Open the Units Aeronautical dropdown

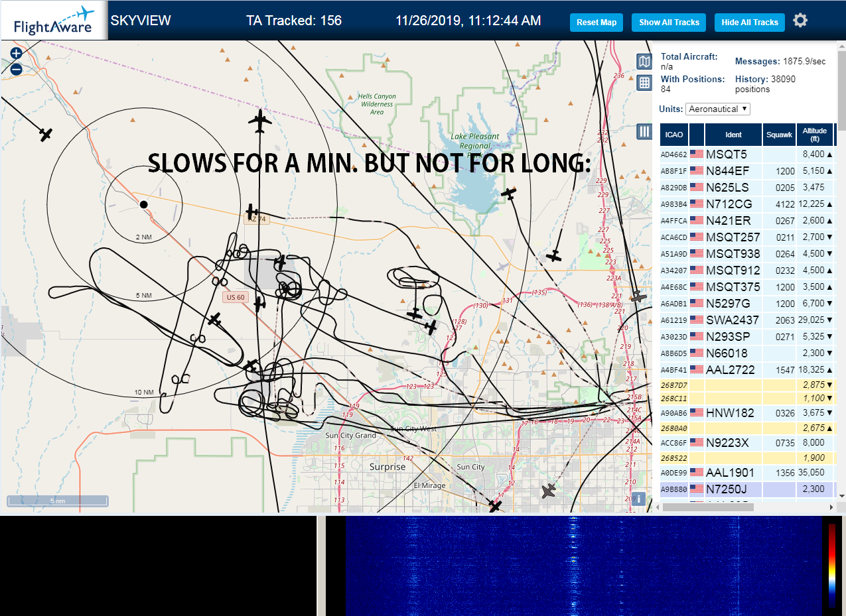click(x=718, y=109)
